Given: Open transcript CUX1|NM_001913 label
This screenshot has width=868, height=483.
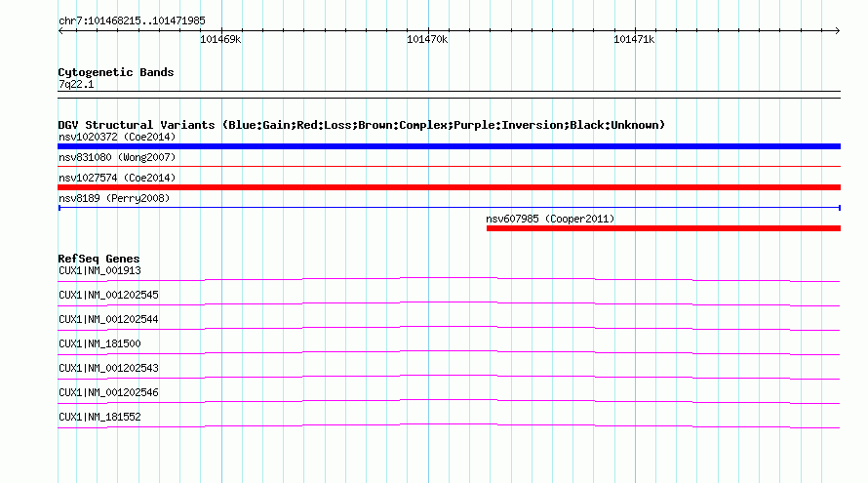Looking at the screenshot, I should pos(99,271).
